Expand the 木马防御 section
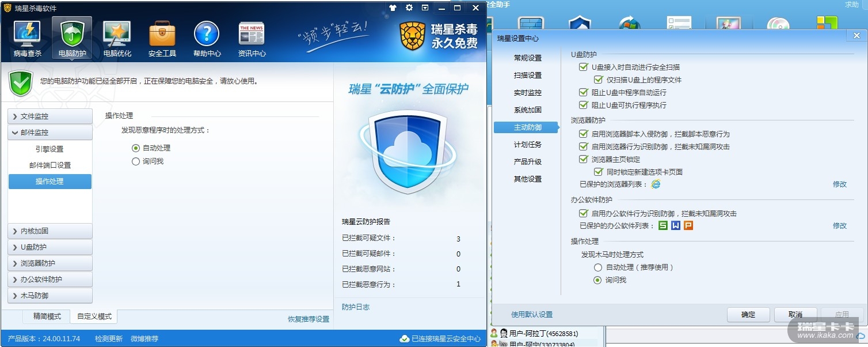868x347 pixels. tap(50, 296)
